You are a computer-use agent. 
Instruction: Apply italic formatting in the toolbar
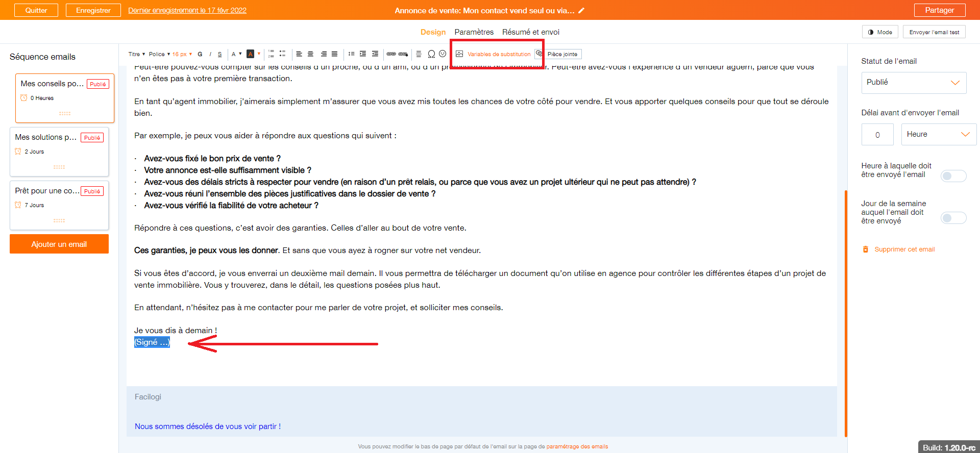(210, 54)
